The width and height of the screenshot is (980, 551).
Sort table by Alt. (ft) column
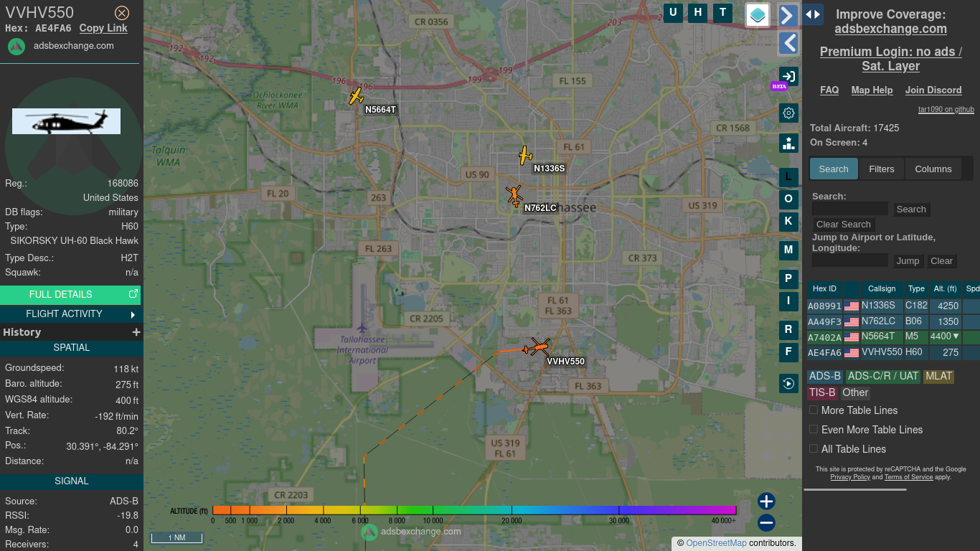(945, 289)
